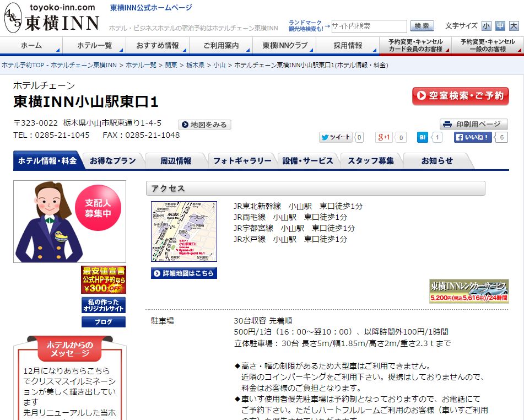
Task: Click the 詳細地図はこちら button
Action: 184,273
